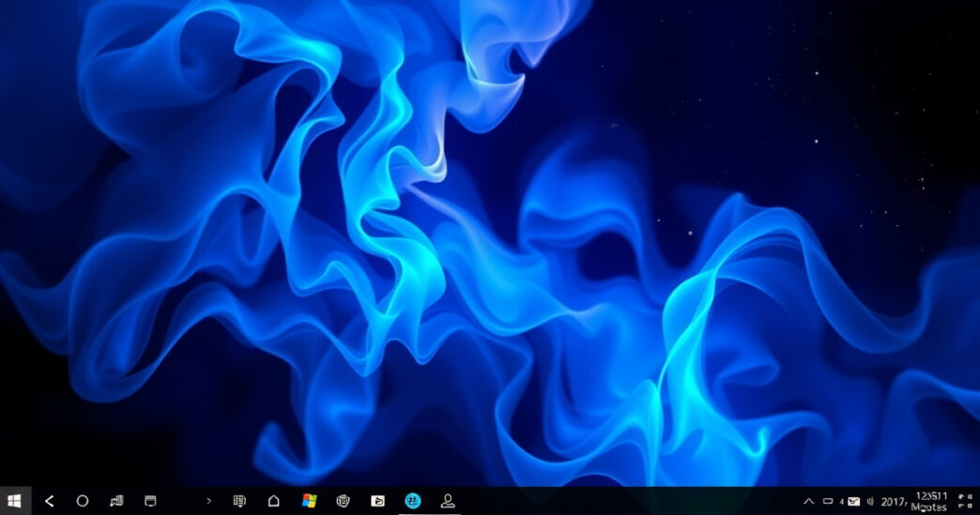Show hidden system tray icons
Viewport: 980px width, 515px height.
coord(808,501)
